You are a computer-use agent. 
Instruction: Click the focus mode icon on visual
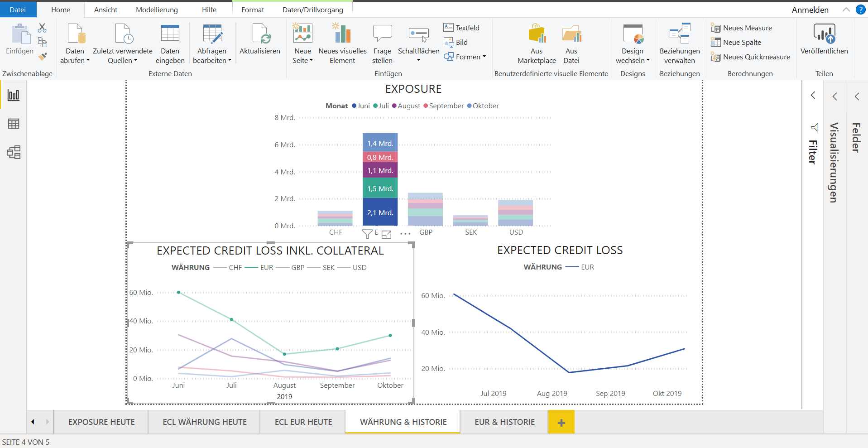point(386,234)
